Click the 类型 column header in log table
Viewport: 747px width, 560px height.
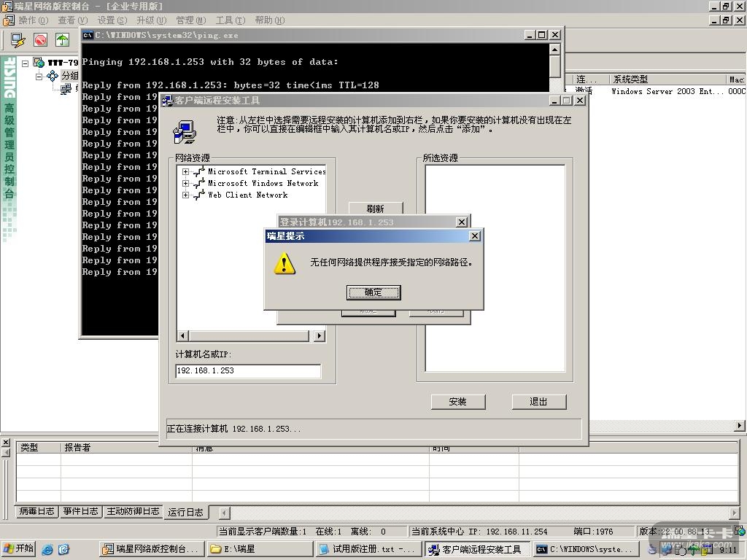tap(39, 447)
